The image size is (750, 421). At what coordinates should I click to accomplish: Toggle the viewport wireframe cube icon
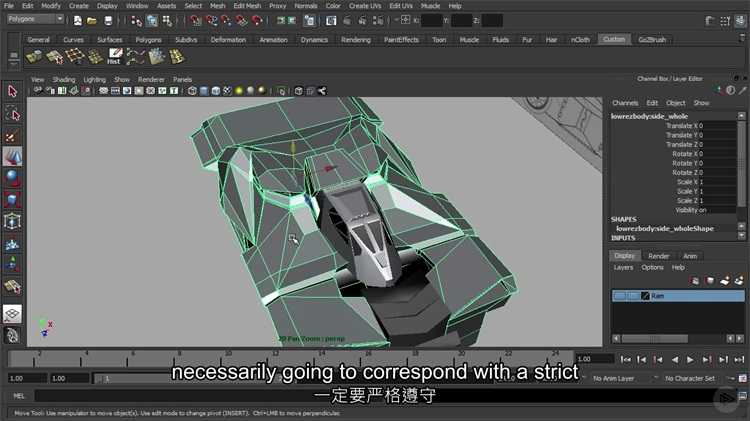coord(192,90)
